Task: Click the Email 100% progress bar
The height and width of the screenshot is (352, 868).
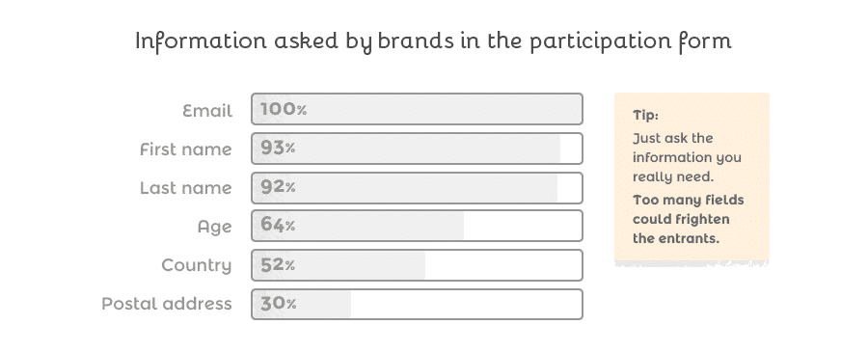Action: 417,109
